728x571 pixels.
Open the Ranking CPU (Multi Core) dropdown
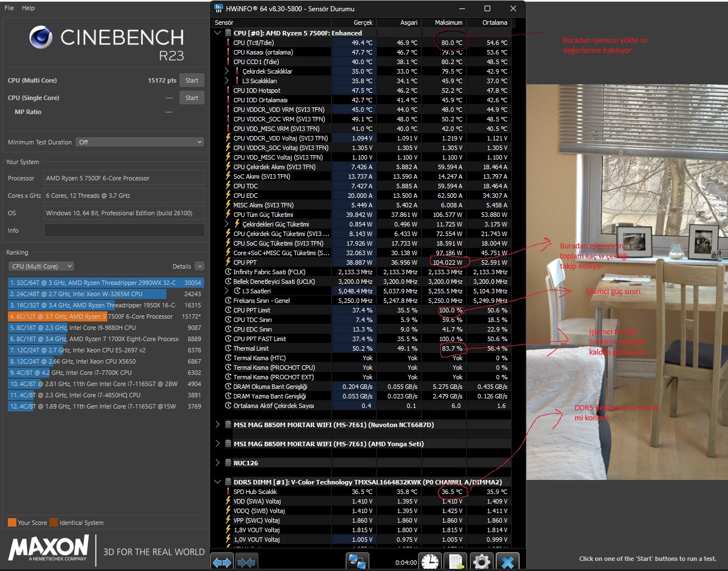coord(42,266)
